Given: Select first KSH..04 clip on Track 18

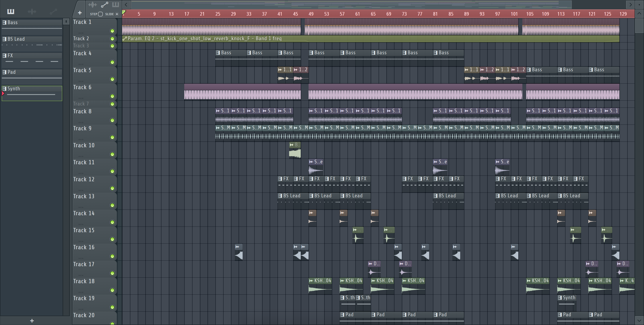Looking at the screenshot, I should click(x=320, y=286).
